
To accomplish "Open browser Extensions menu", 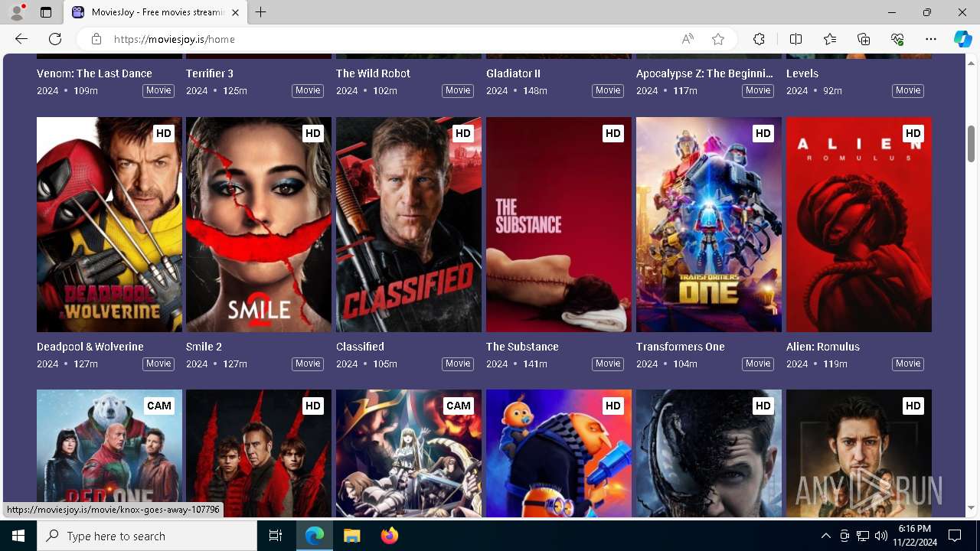I will pos(759,39).
